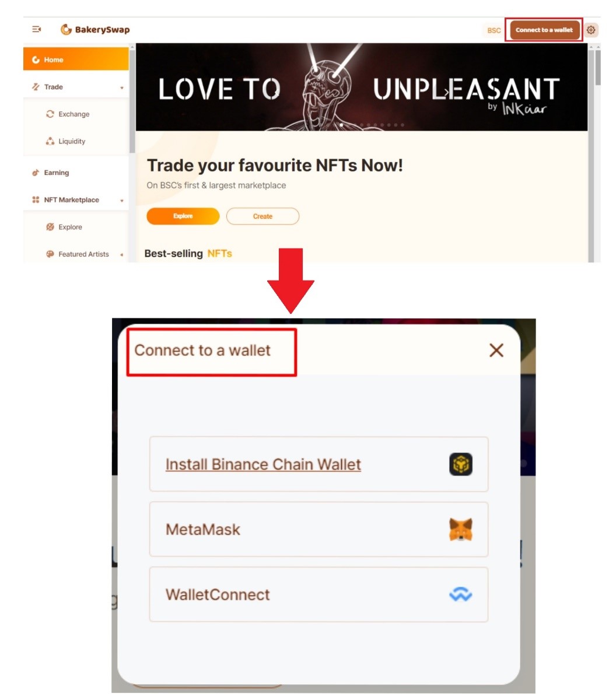Viewport: 616px width, 694px height.
Task: Collapse sidebar using hamburger menu icon
Action: (x=36, y=29)
